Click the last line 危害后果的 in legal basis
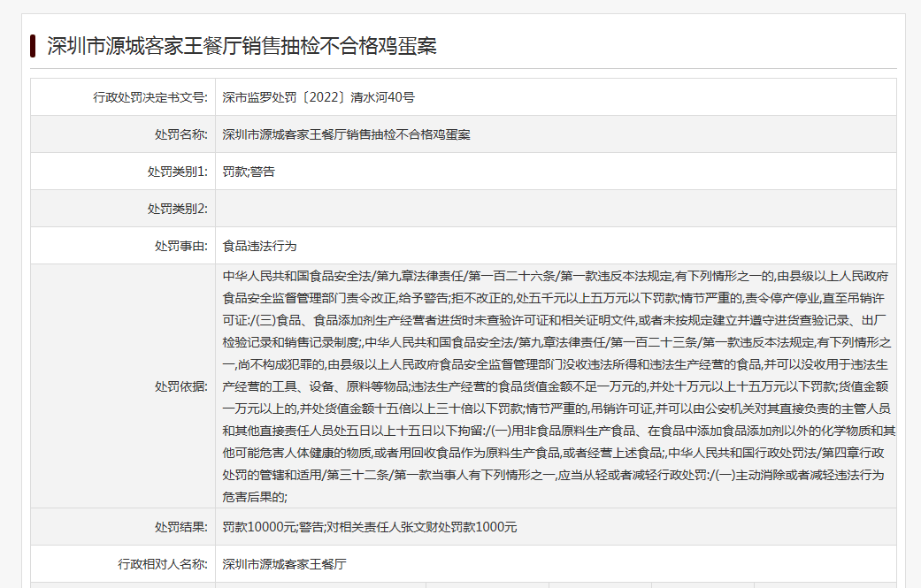This screenshot has height=588, width=921. click(x=255, y=496)
